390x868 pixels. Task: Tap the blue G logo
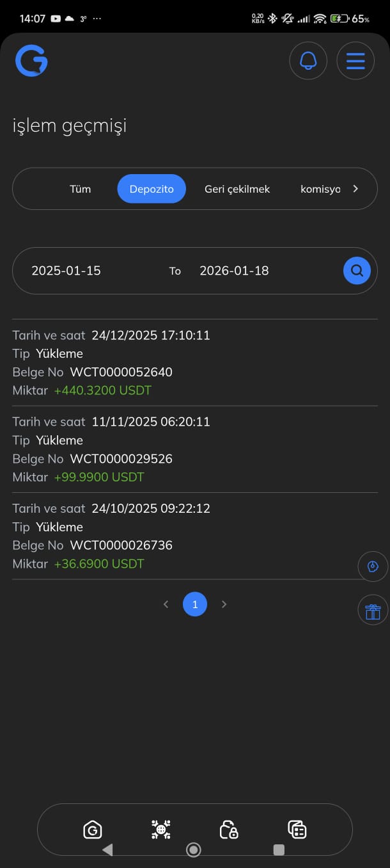pyautogui.click(x=31, y=61)
